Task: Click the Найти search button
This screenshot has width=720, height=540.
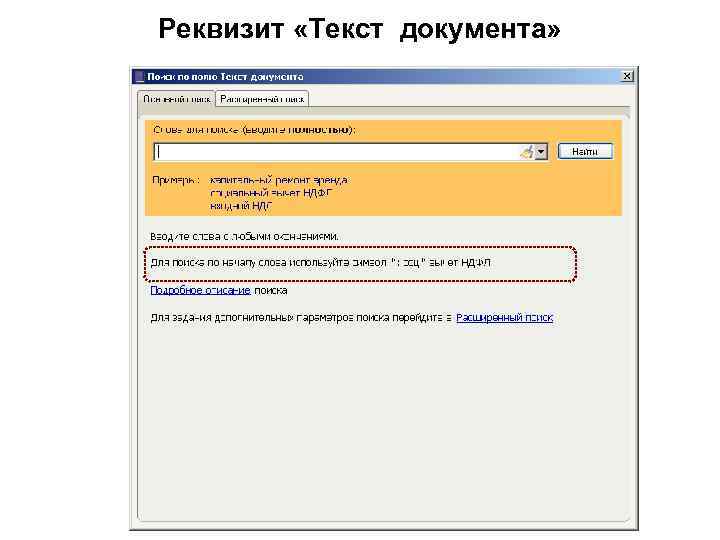Action: (x=585, y=152)
